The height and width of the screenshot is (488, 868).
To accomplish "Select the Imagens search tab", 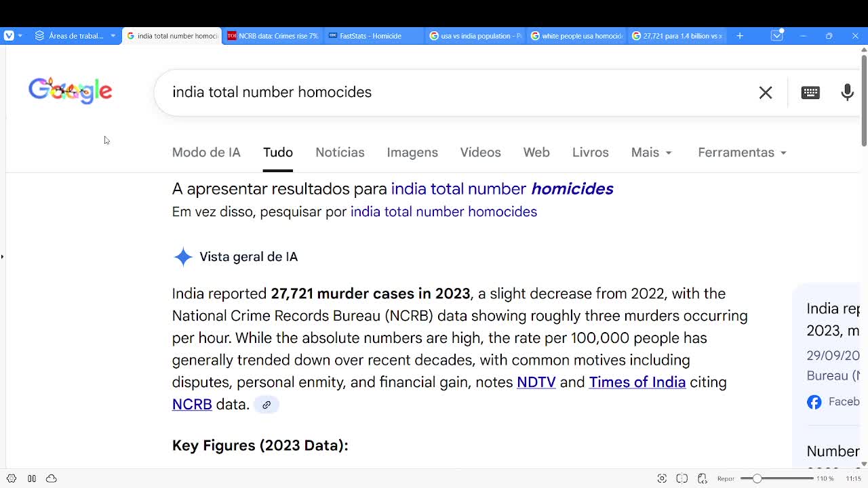I will [x=412, y=152].
